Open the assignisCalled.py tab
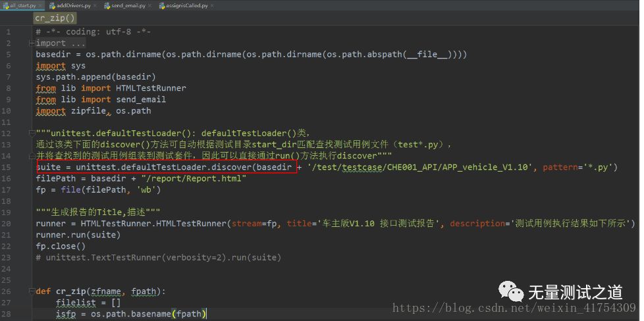 tap(187, 6)
